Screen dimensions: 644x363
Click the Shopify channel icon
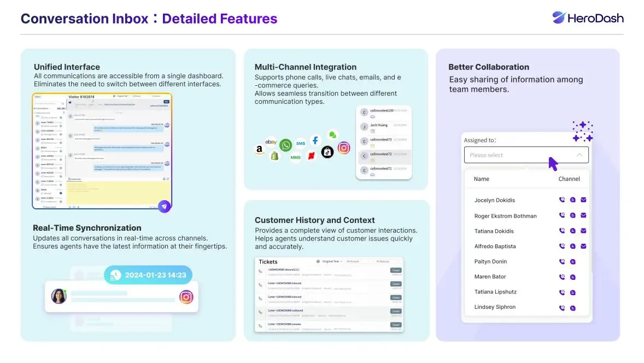(275, 156)
